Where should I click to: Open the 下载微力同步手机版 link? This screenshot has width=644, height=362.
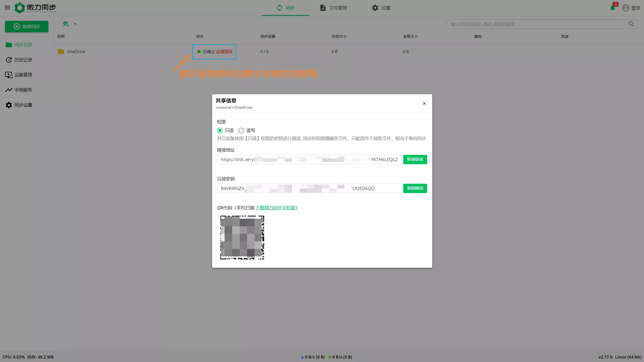click(275, 208)
